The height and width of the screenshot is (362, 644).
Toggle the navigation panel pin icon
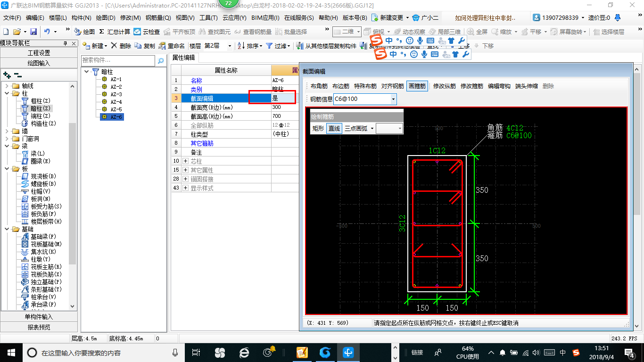[x=66, y=43]
